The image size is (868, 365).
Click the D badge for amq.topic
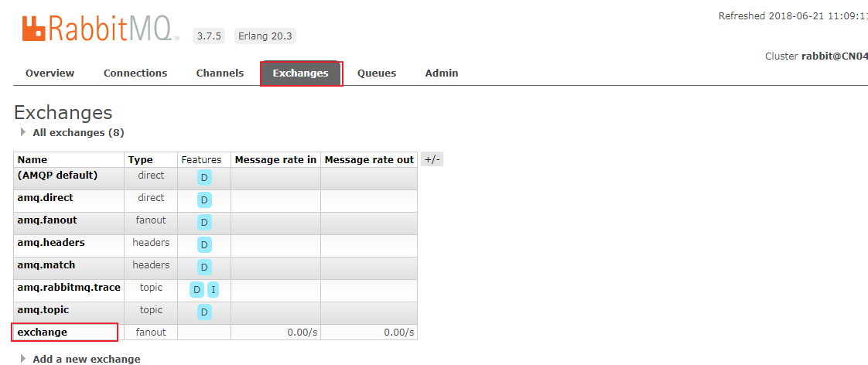[204, 312]
